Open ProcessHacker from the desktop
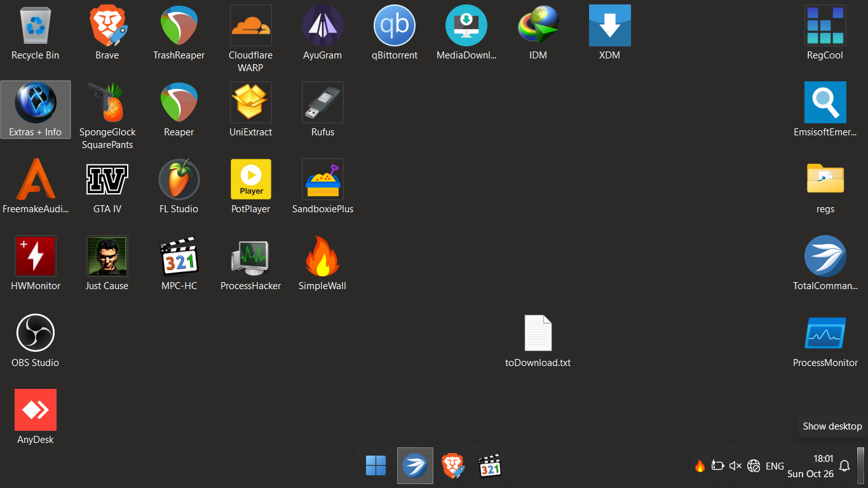 [x=250, y=256]
